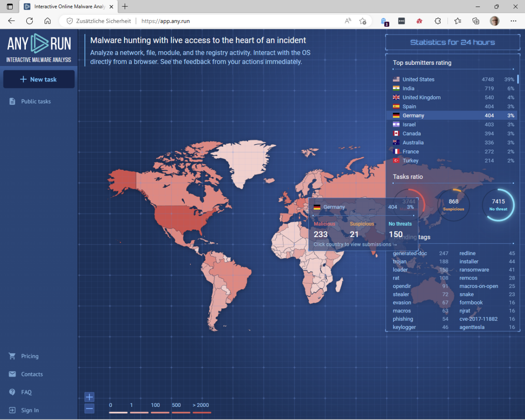
Task: Click the redline trending tag
Action: (x=467, y=253)
